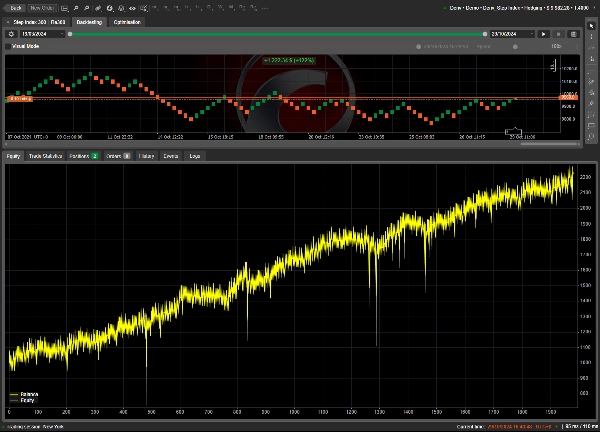Zoom out of the chart
This screenshot has width=600, height=432.
point(86,8)
